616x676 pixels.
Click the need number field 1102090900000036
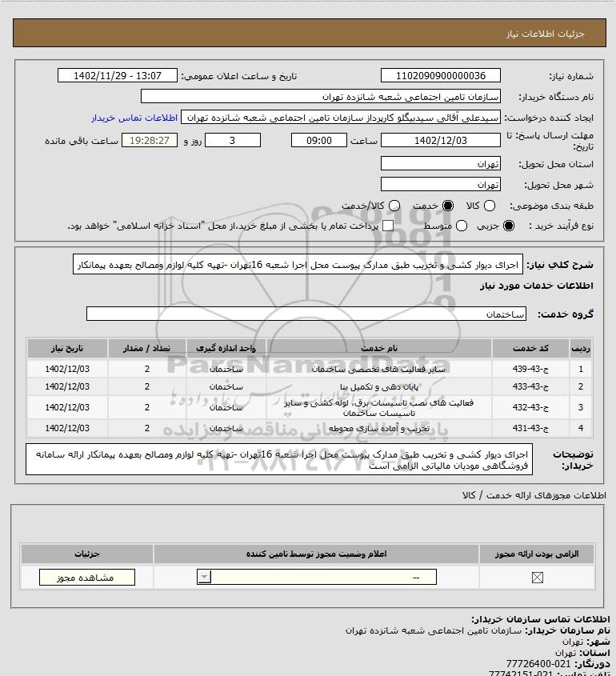click(441, 75)
